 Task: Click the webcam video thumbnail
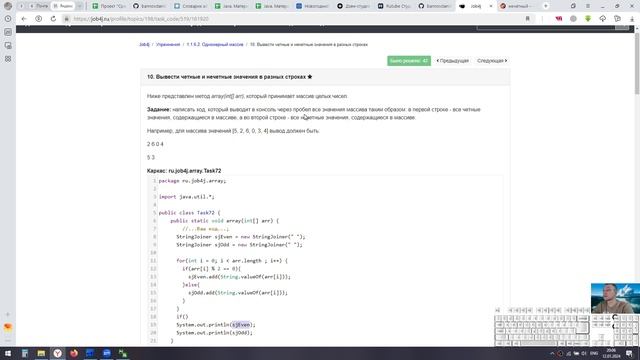615,298
